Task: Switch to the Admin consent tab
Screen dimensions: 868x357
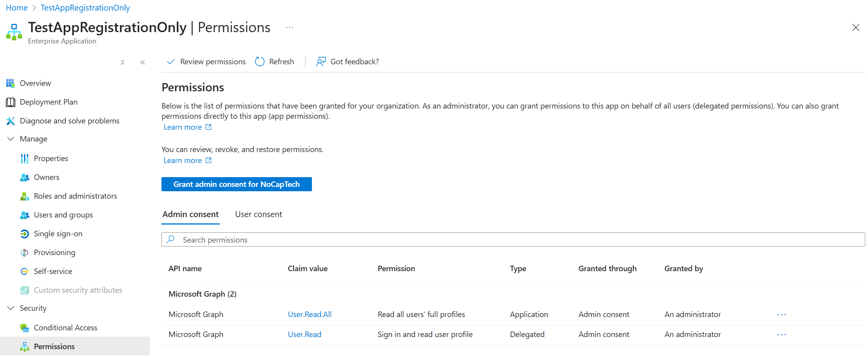Action: [x=190, y=214]
